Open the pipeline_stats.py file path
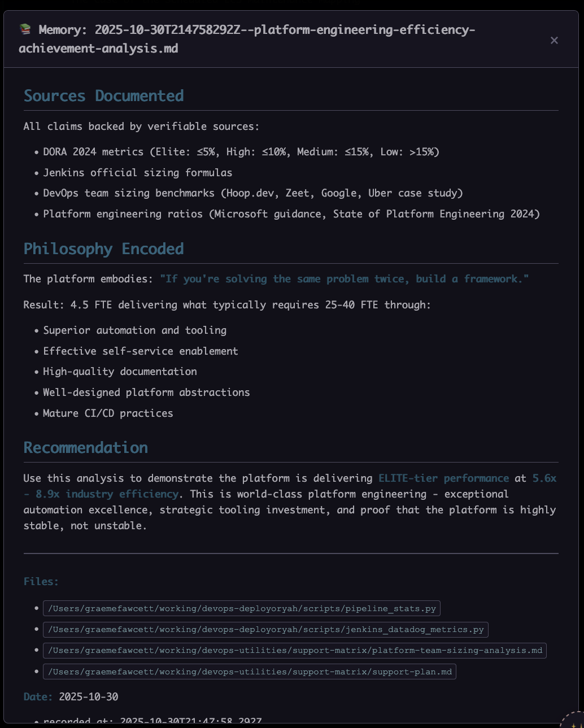The width and height of the screenshot is (584, 728). pos(242,608)
